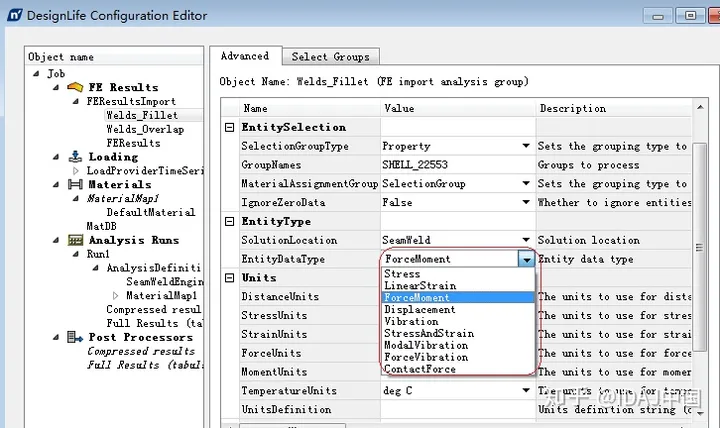This screenshot has height=428, width=720.
Task: Choose Displacement from the dropdown list
Action: coord(458,310)
